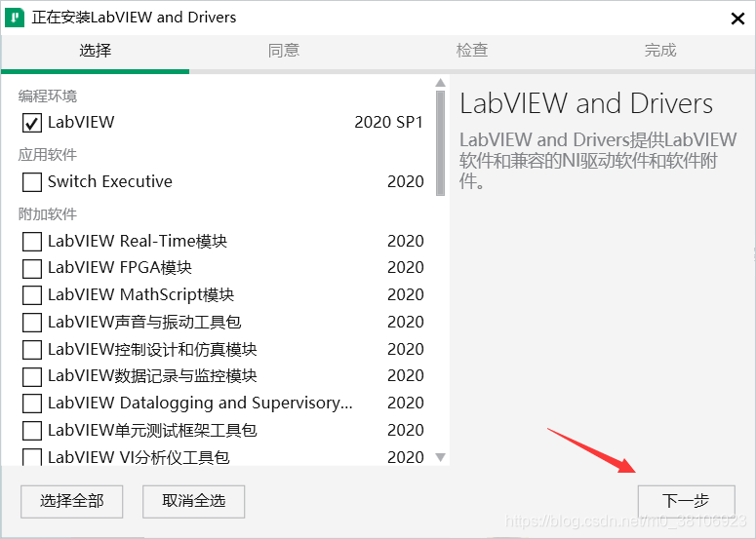Tick the LabVIEW MathScript模块 checkbox

(32, 295)
